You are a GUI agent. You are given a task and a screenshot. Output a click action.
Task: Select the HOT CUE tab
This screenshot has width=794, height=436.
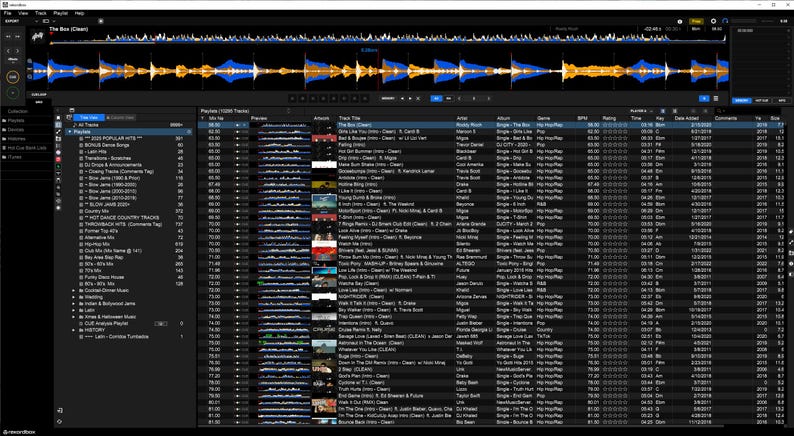[x=762, y=101]
